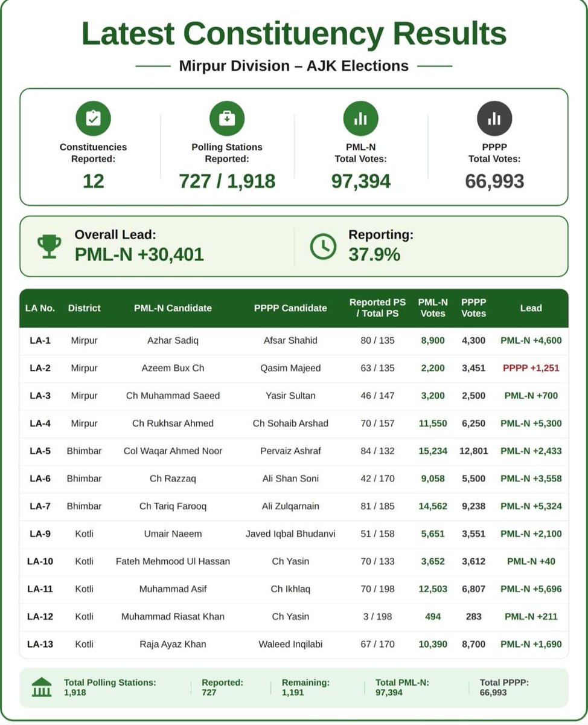Click the 'PML-N +3,558' lead cell

click(531, 478)
